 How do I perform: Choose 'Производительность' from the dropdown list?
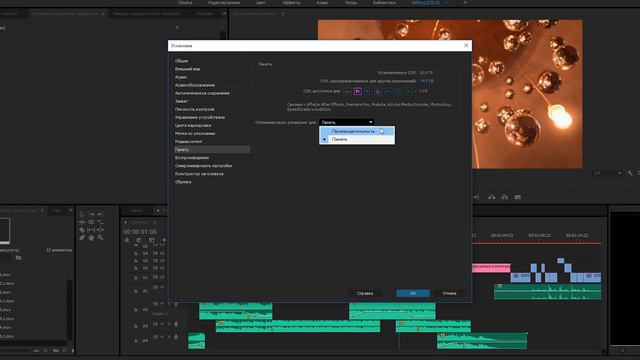(x=357, y=131)
